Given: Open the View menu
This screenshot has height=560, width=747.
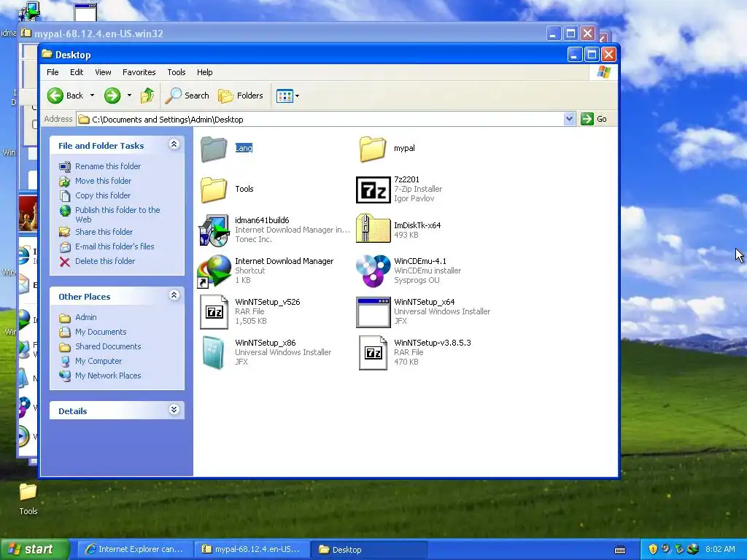Looking at the screenshot, I should click(x=103, y=72).
